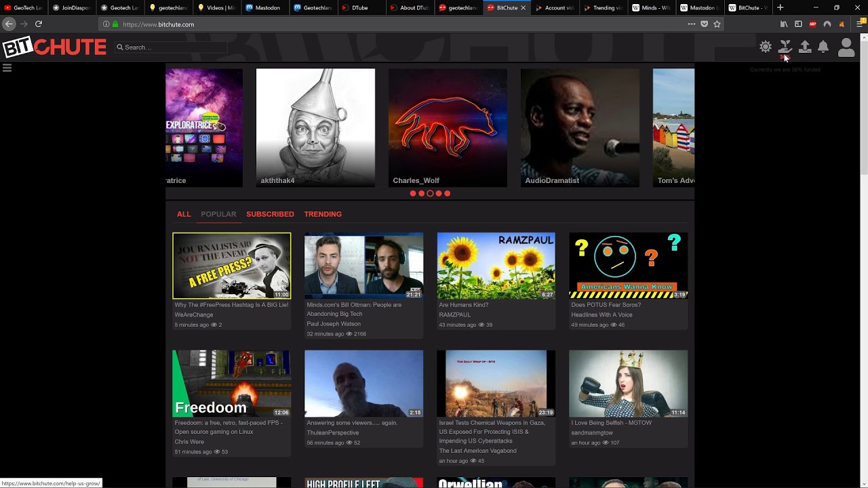
Task: Open a new browser tab
Action: (x=780, y=7)
